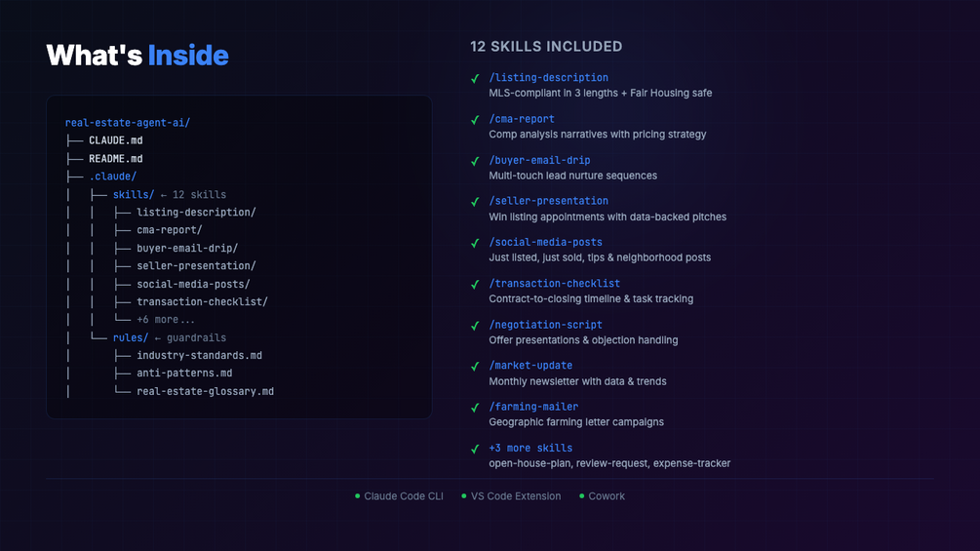The image size is (980, 551).
Task: Click the VS Code Extension label
Action: (x=516, y=496)
